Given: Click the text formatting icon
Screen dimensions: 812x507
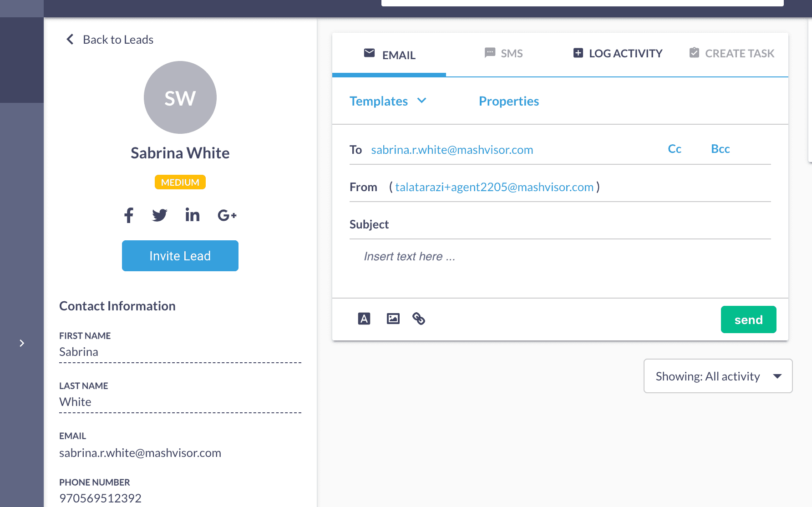Looking at the screenshot, I should tap(364, 319).
